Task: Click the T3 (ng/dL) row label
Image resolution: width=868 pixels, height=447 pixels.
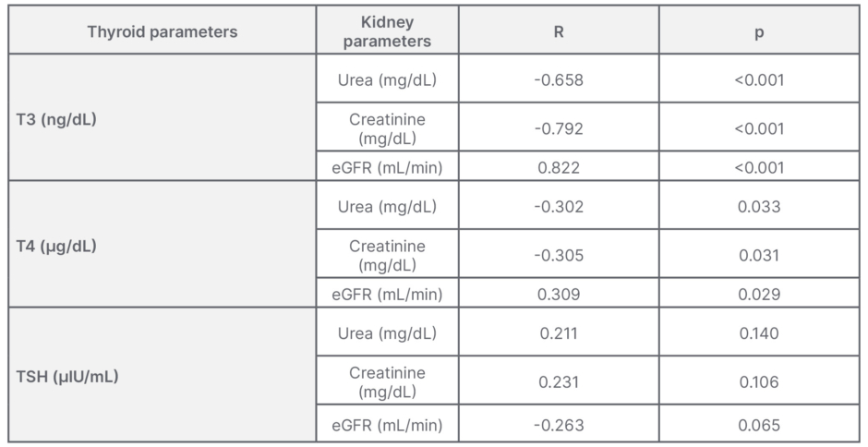Action: click(x=56, y=120)
